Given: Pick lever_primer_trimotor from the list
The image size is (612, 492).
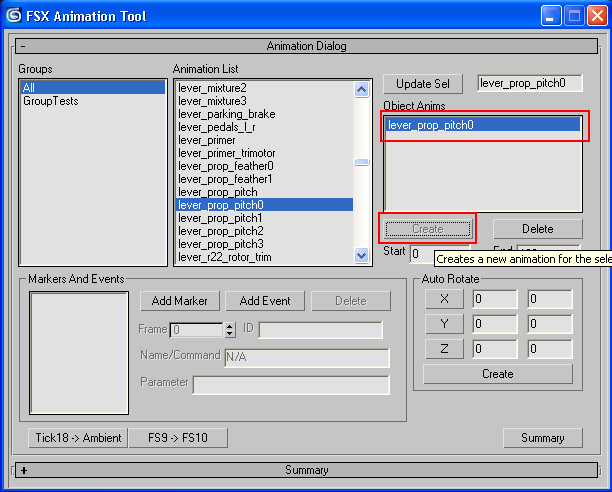Looking at the screenshot, I should (x=265, y=153).
